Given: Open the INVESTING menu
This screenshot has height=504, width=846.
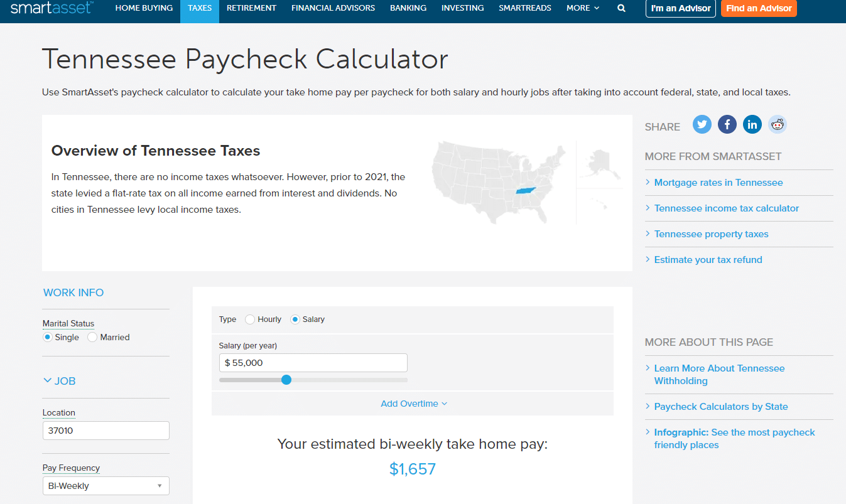Looking at the screenshot, I should (462, 8).
